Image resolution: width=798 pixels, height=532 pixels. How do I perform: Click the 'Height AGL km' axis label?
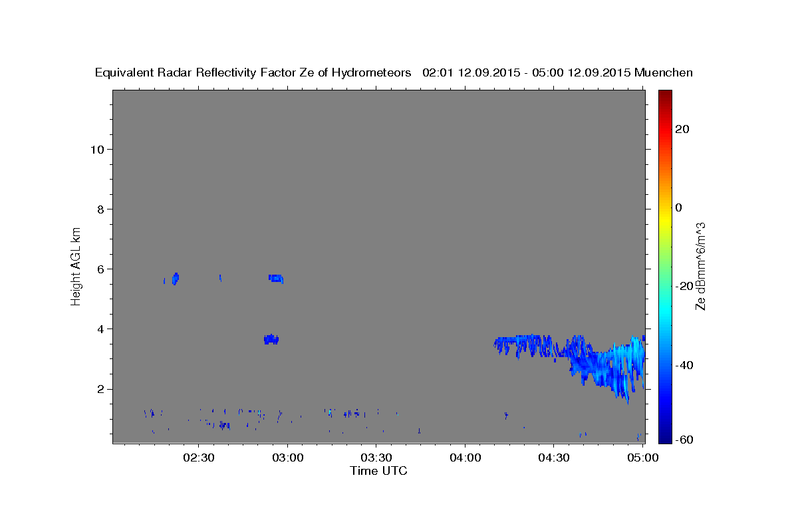(x=76, y=265)
